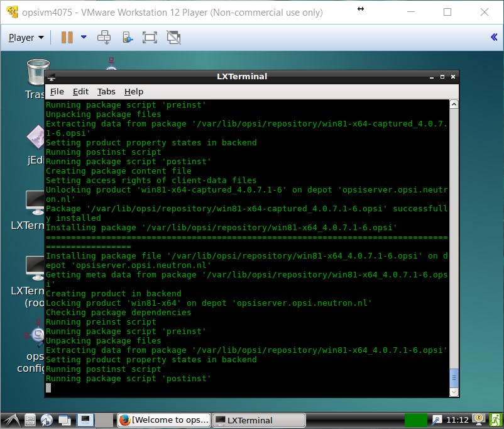This screenshot has width=504, height=429.
Task: Click terminal scrollbar up arrow
Action: coord(454,104)
